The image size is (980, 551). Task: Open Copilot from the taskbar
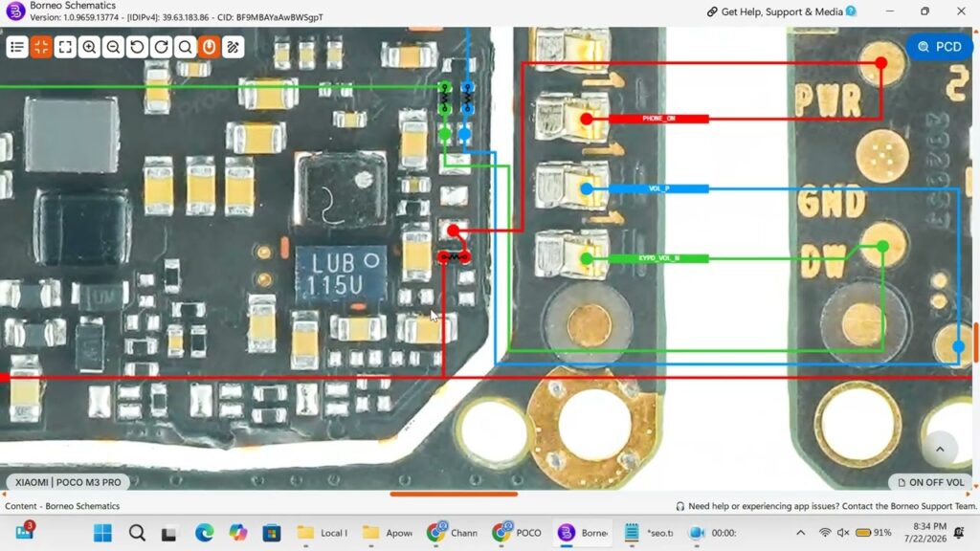click(237, 533)
